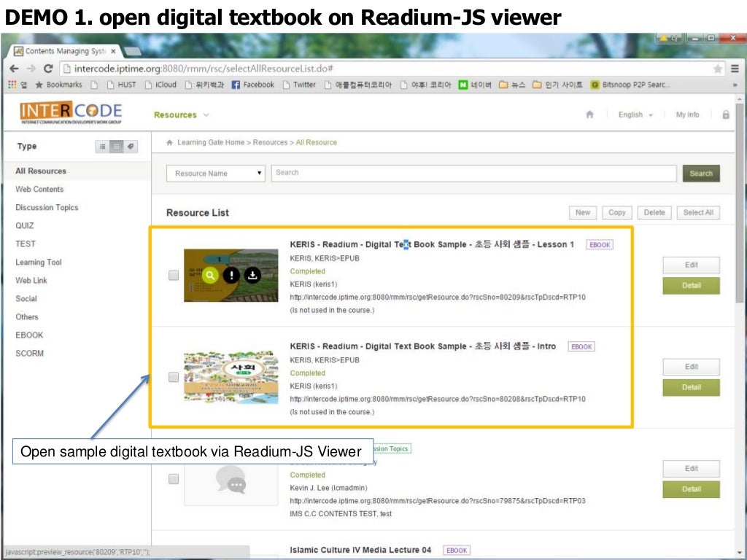Click the INTERCODE logo
Viewport: 747px width, 560px height.
point(71,112)
